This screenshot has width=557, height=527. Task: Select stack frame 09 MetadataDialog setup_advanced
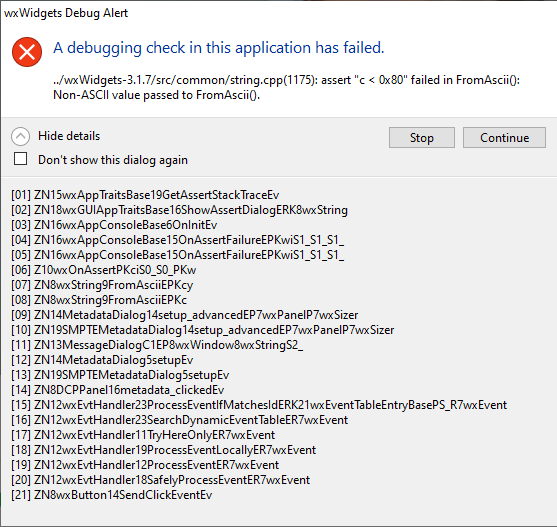pyautogui.click(x=185, y=315)
